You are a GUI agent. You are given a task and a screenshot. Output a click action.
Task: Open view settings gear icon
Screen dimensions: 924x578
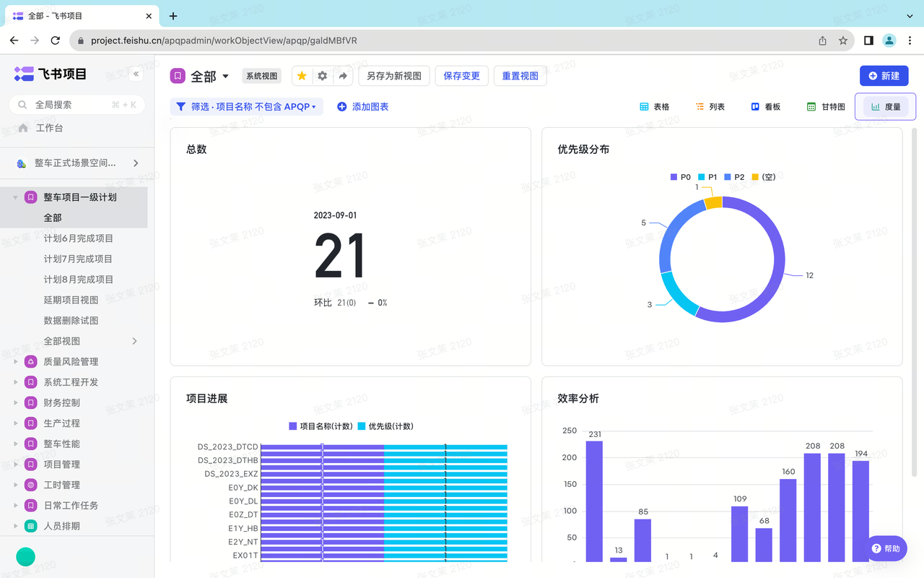click(x=322, y=76)
